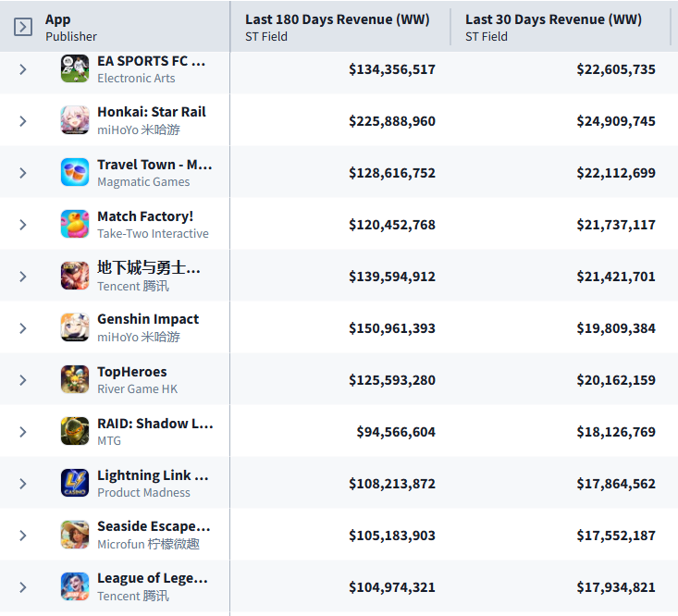The image size is (678, 616).
Task: Expand the Honkai: Star Rail row
Action: click(x=23, y=121)
